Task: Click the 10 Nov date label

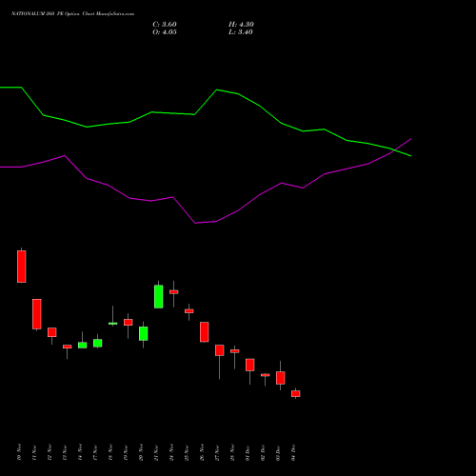Action: tap(19, 452)
